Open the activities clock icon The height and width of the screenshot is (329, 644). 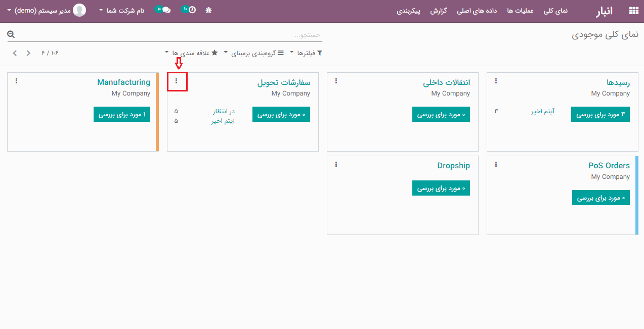(192, 10)
